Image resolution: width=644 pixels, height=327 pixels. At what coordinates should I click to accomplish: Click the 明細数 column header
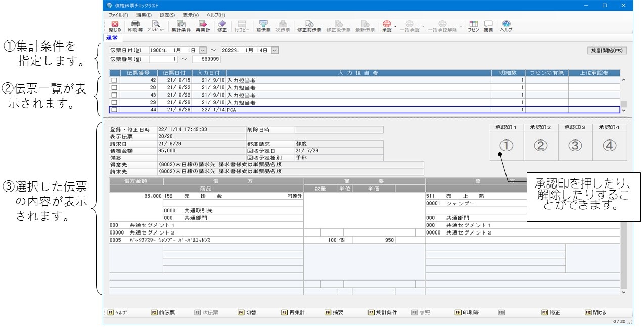click(509, 73)
